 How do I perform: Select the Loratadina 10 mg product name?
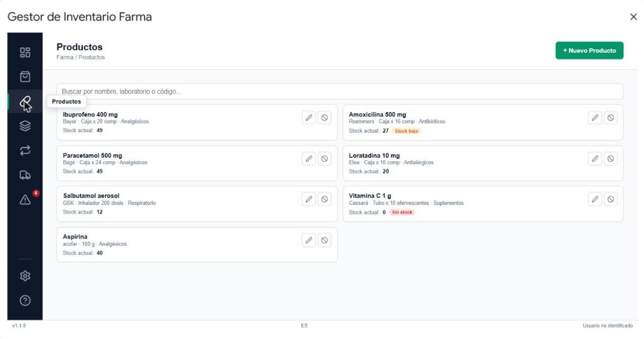click(374, 156)
